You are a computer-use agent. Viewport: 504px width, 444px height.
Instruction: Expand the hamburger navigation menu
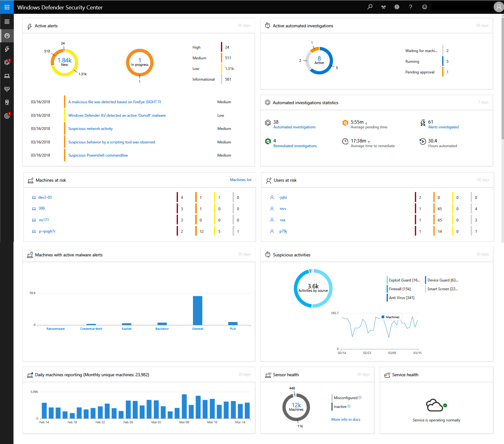pos(7,22)
